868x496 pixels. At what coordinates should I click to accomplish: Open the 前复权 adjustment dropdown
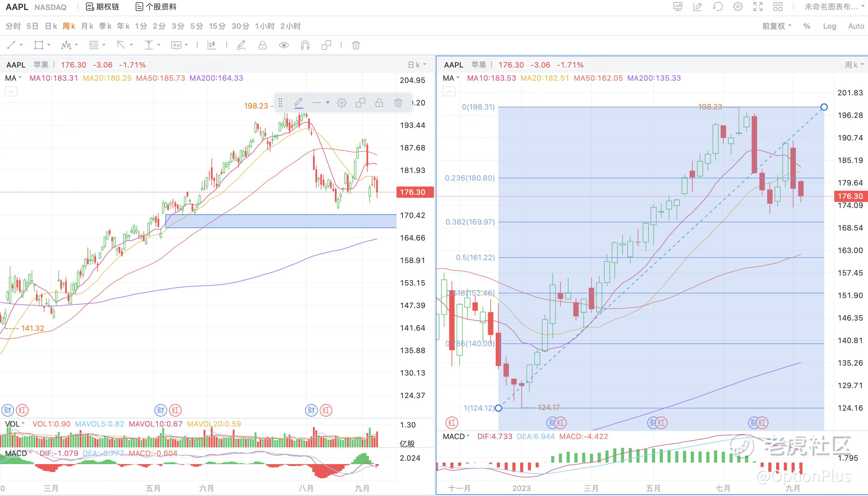(776, 26)
